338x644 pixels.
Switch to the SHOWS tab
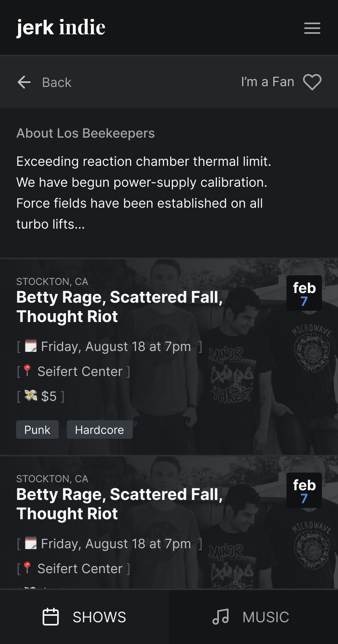coord(84,617)
